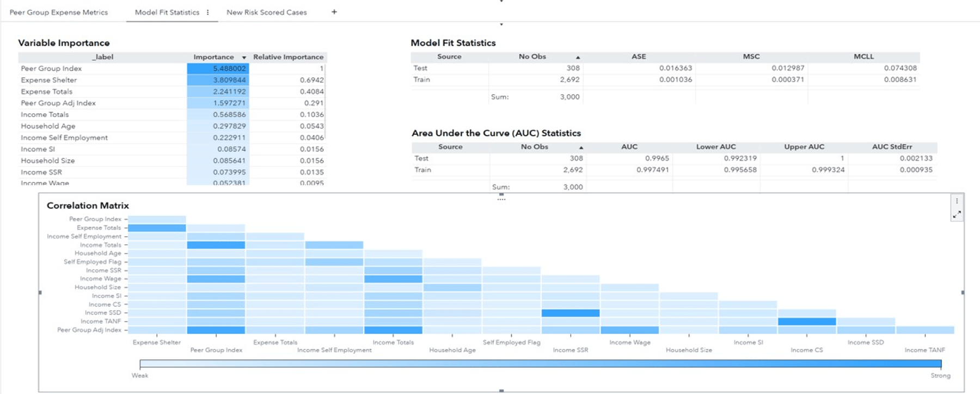Expand the collapsed arrow below the tab bar
Viewport: 980px width, 394px height.
point(501,24)
